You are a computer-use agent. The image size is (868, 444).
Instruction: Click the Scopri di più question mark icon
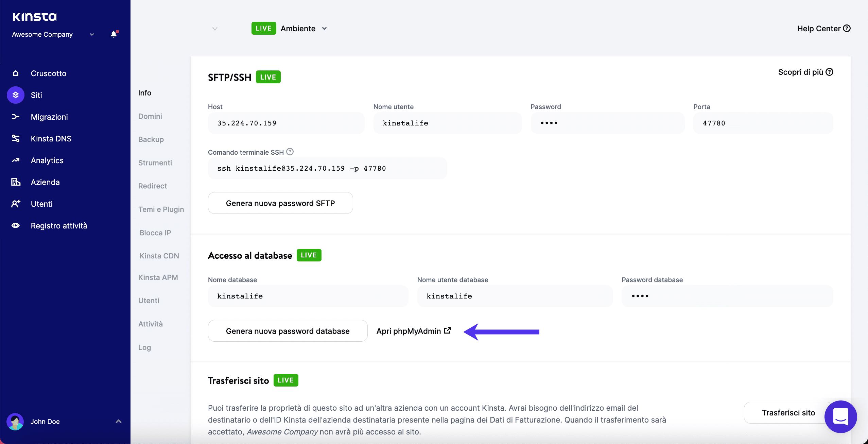tap(829, 72)
